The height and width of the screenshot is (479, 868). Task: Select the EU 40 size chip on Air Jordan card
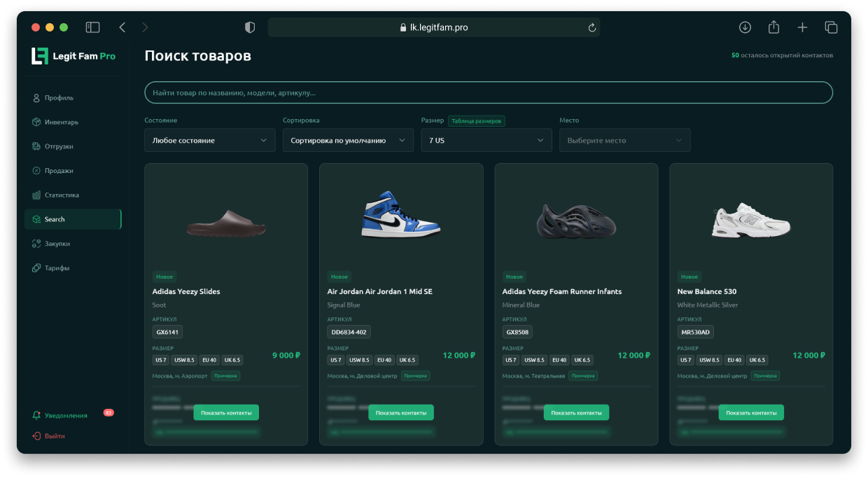384,359
